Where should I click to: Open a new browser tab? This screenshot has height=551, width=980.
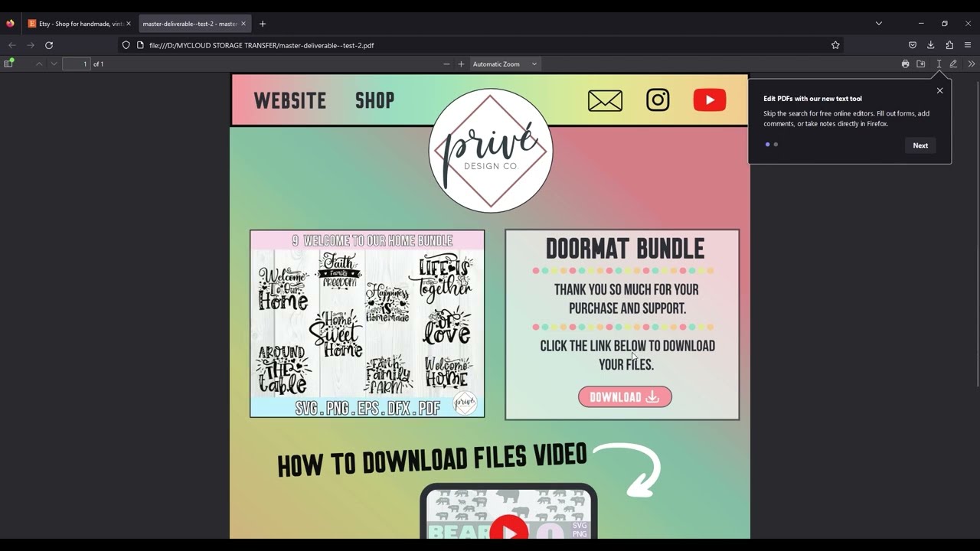tap(263, 24)
